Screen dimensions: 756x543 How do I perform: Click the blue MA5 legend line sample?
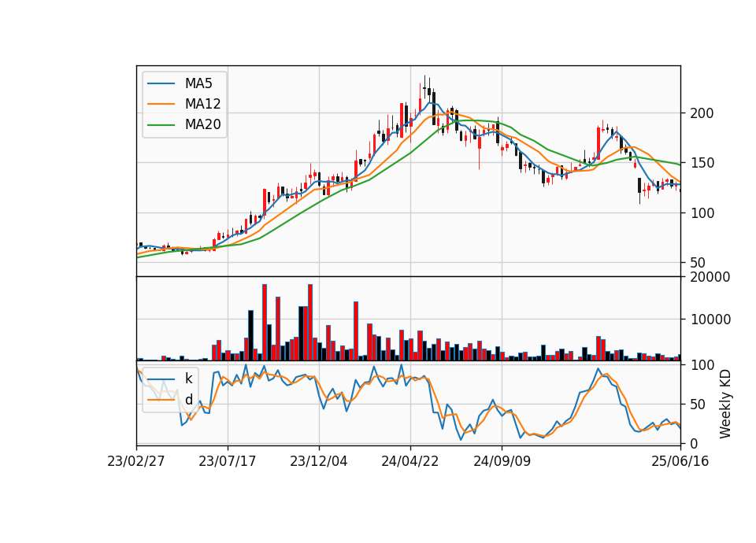(x=161, y=84)
